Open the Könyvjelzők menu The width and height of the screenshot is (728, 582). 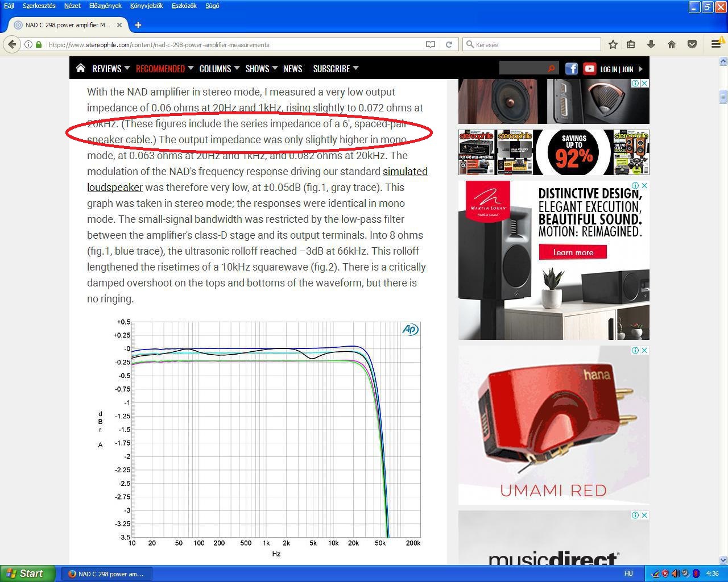point(146,6)
